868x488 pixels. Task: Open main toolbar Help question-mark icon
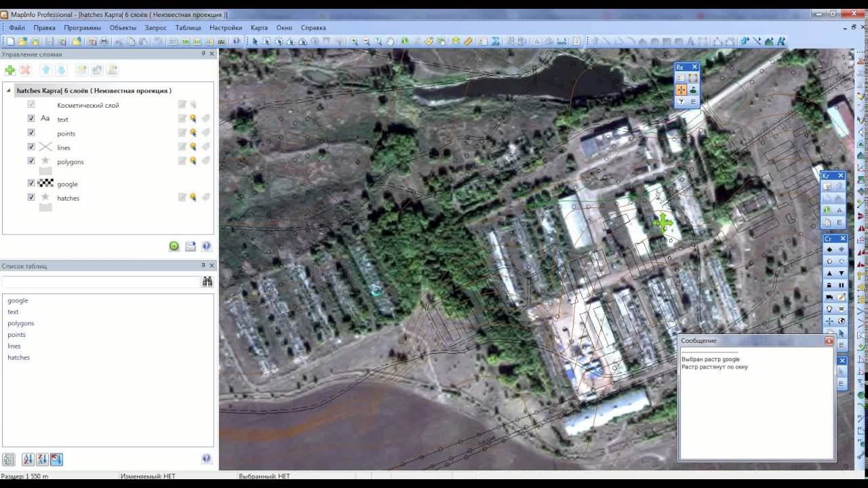tap(236, 41)
